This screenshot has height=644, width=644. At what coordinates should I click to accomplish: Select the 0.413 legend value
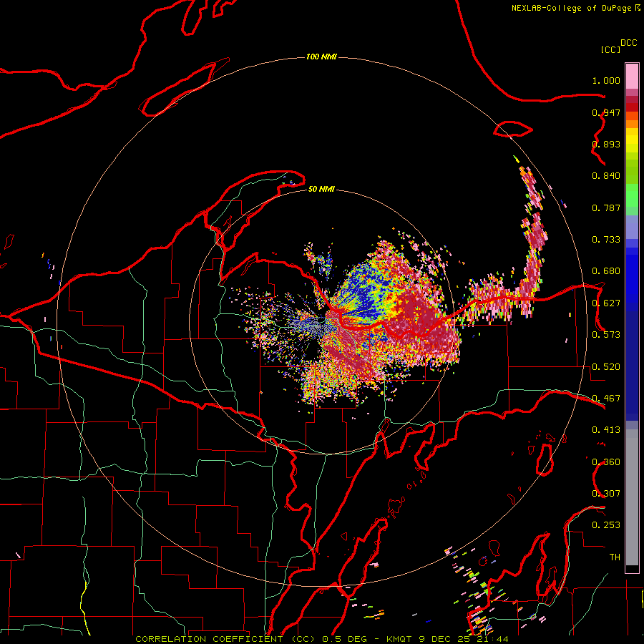coord(606,430)
